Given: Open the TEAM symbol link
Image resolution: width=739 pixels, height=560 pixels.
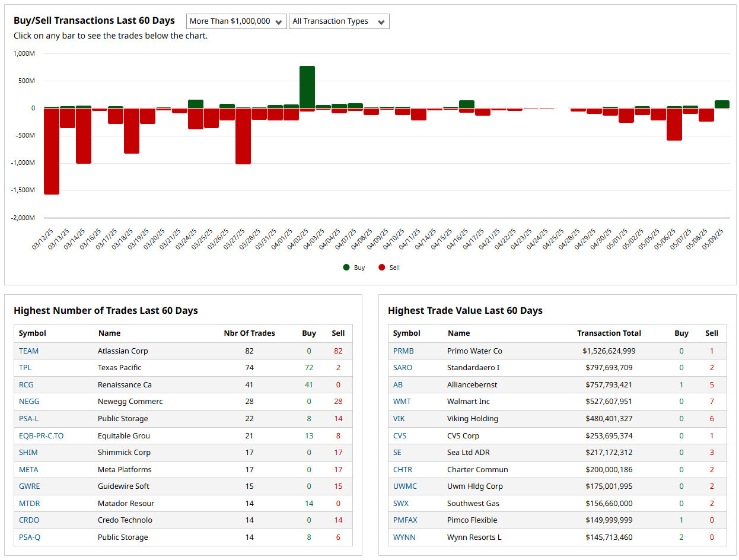Looking at the screenshot, I should 28,351.
